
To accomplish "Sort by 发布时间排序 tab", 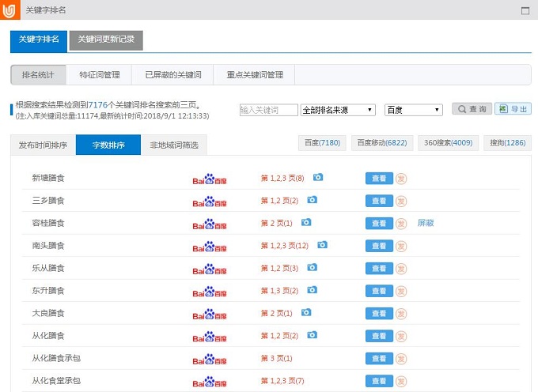I will [x=43, y=145].
